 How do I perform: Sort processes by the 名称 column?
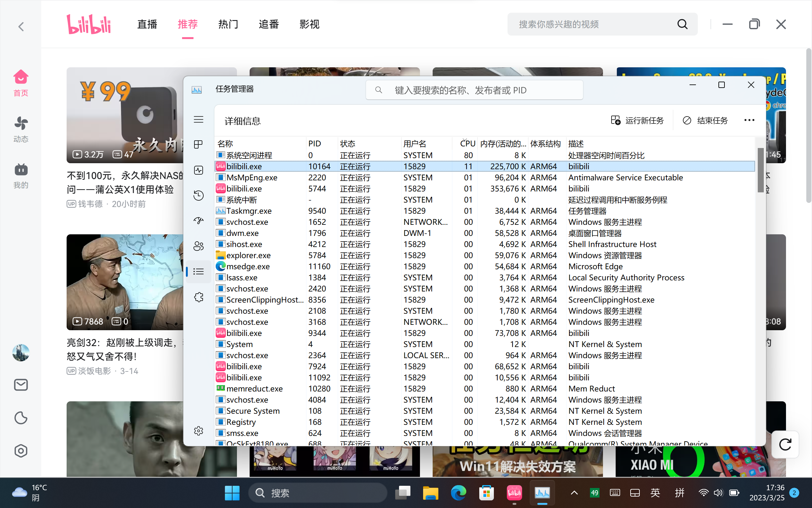click(260, 144)
